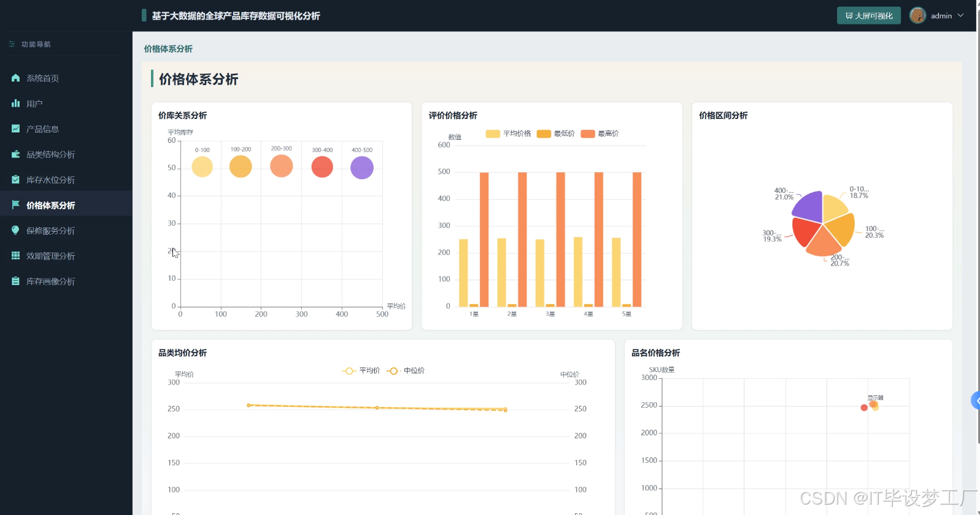Click the flag icon beside 价格体系分析
This screenshot has height=515, width=980.
[16, 205]
